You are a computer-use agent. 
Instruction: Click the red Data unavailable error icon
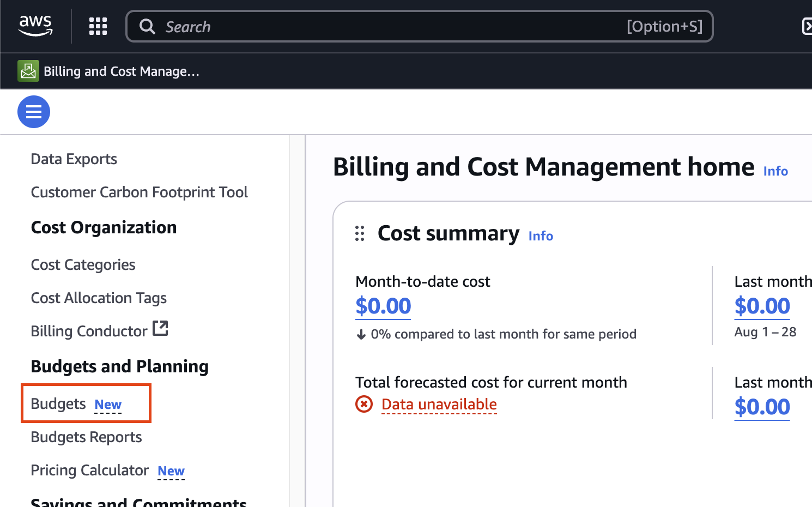coord(364,405)
